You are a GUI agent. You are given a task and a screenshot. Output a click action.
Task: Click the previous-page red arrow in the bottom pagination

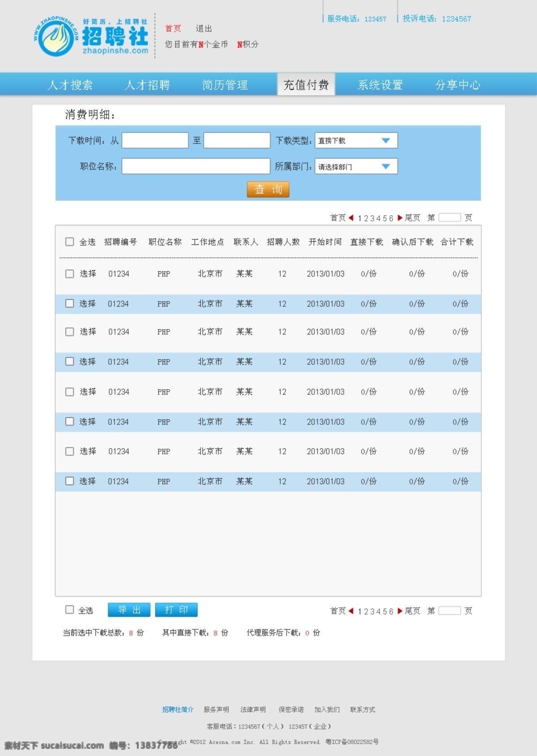351,611
